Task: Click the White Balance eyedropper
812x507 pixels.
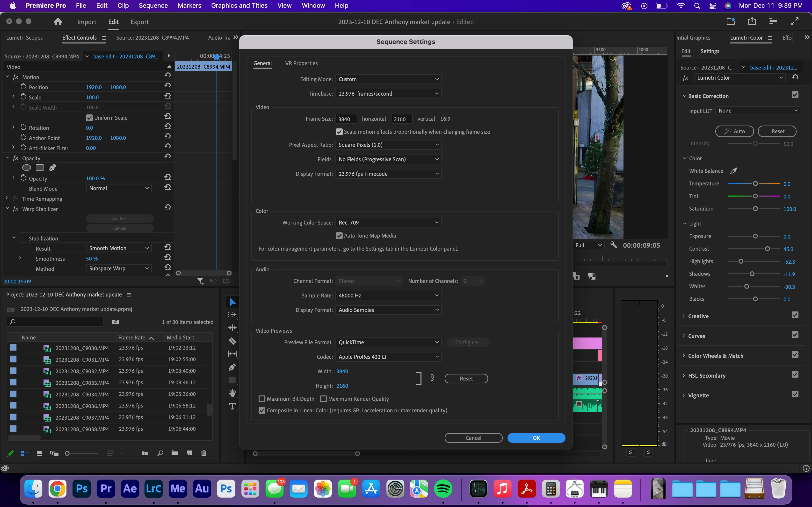Action: (x=734, y=171)
